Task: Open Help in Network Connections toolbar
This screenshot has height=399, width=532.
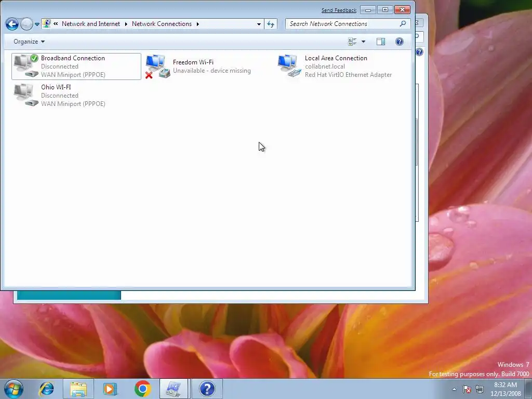Action: (400, 42)
